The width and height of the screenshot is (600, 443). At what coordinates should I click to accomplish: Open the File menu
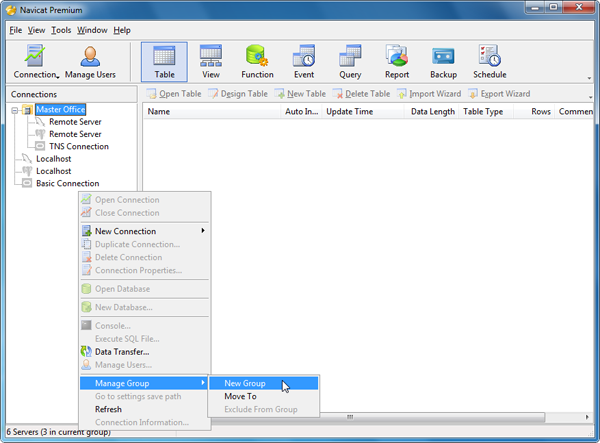[16, 30]
